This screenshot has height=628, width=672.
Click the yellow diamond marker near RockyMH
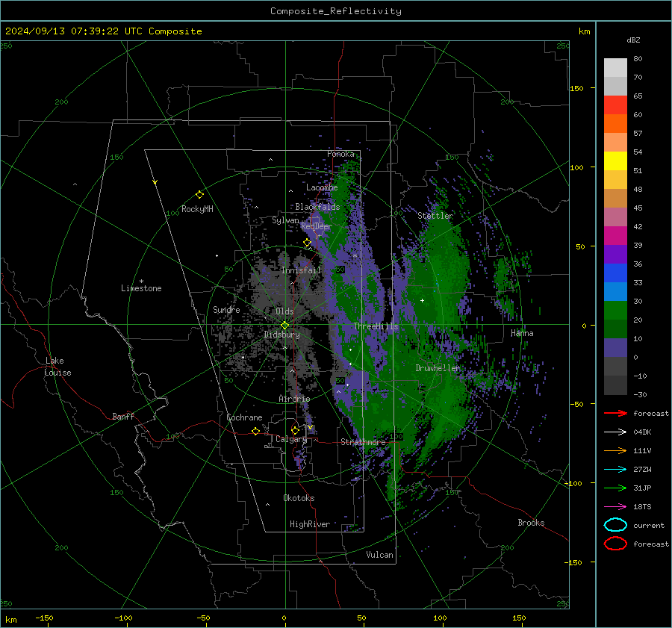[199, 195]
